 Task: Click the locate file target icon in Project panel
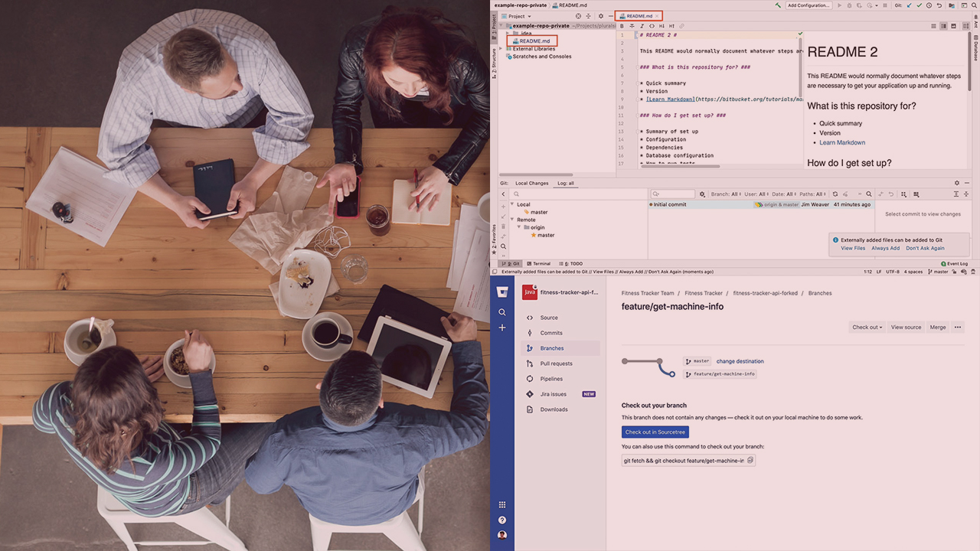click(x=578, y=16)
